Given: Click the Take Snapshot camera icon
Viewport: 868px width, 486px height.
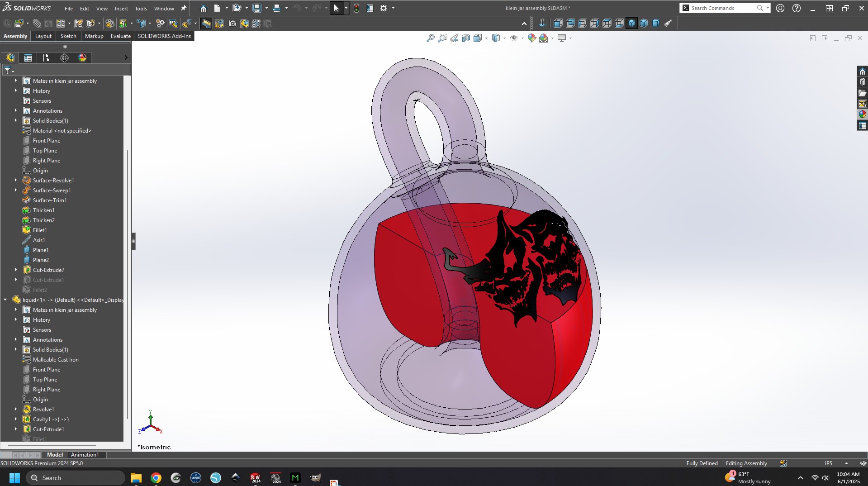Looking at the screenshot, I should point(232,24).
